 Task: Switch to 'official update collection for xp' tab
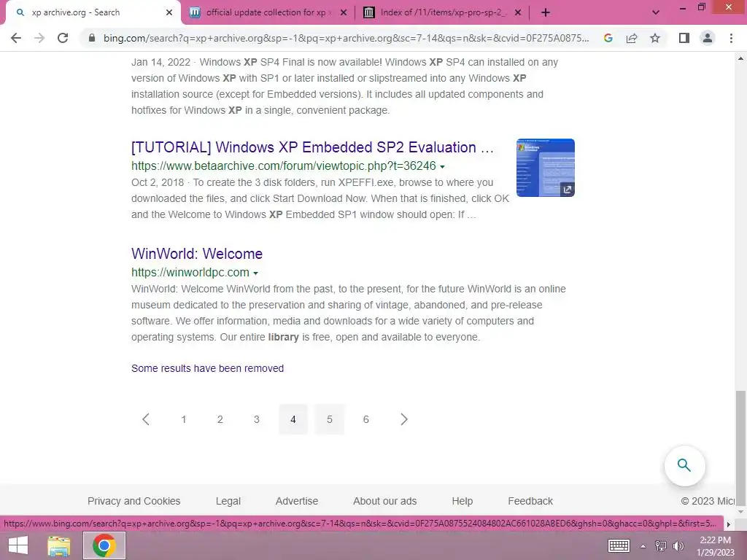pyautogui.click(x=268, y=13)
